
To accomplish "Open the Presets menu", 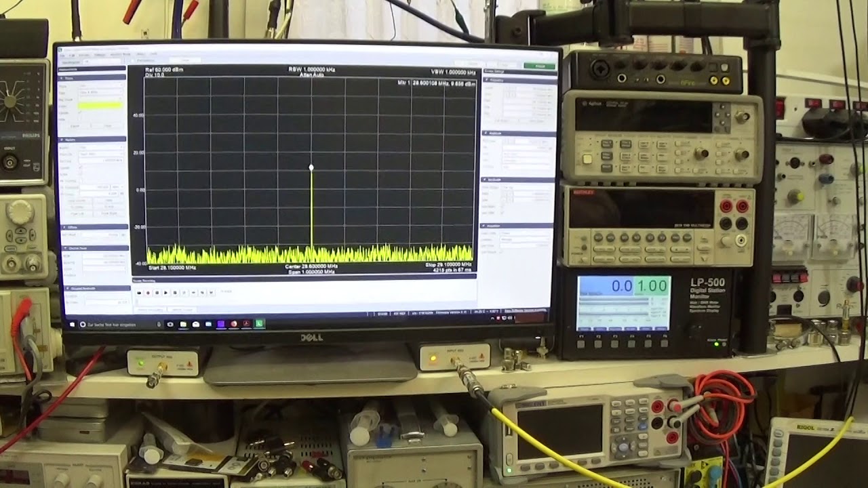I will [84, 55].
